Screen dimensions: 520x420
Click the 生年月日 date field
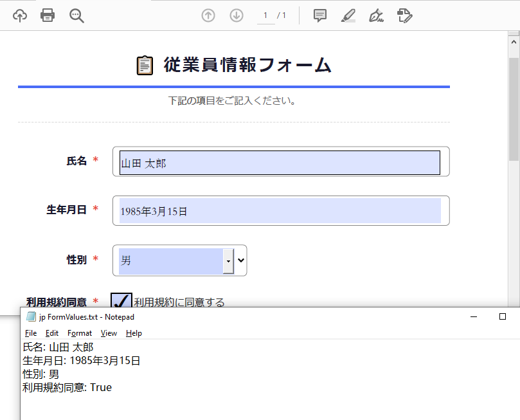tap(280, 211)
